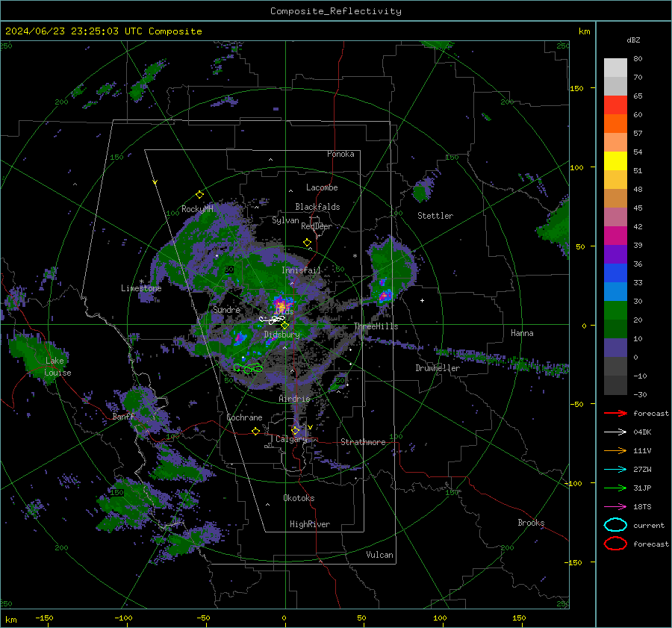Select the cyan 27ZW arrow legend icon
Screen dimensions: 672x628
point(615,470)
